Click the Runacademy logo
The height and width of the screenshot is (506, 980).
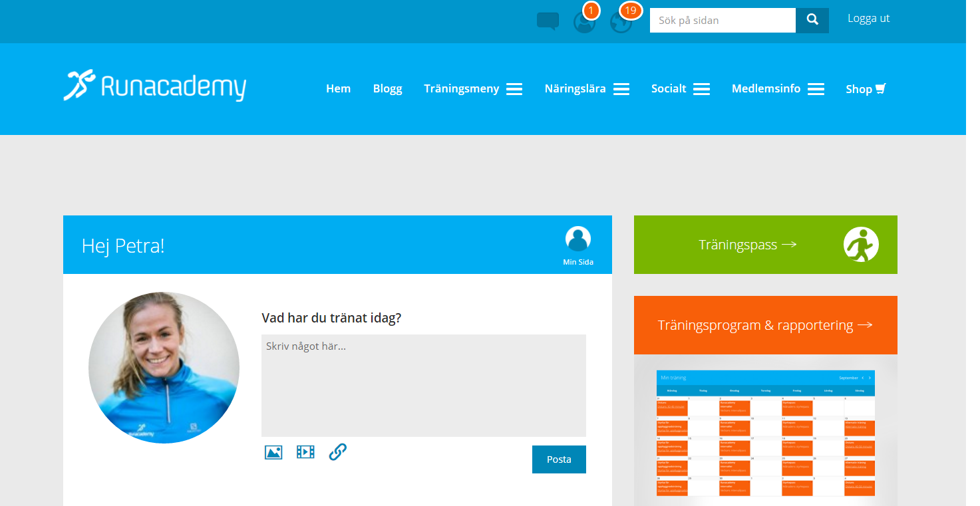(155, 86)
